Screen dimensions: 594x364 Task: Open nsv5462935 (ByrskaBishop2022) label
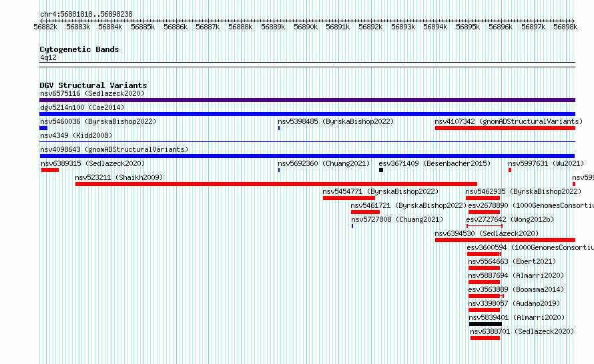tap(523, 191)
